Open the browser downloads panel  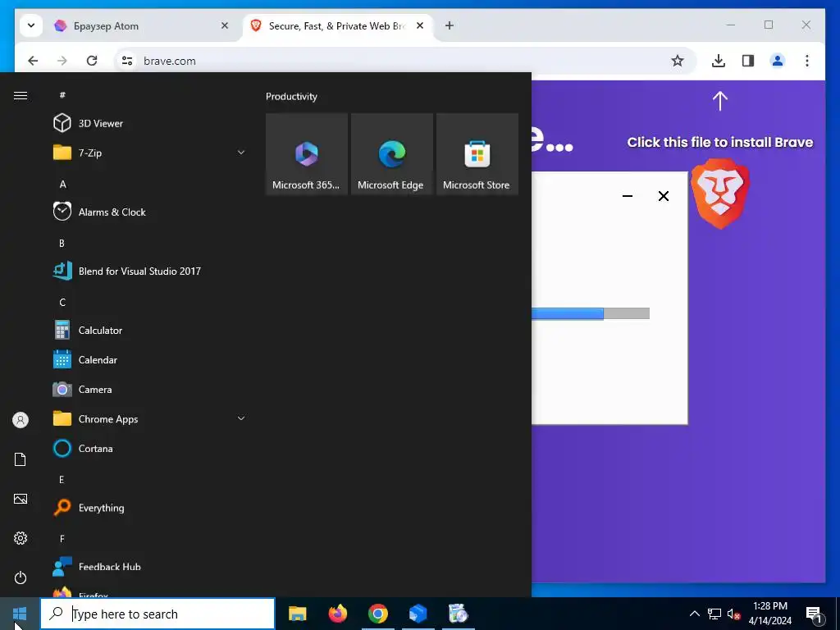pyautogui.click(x=719, y=61)
